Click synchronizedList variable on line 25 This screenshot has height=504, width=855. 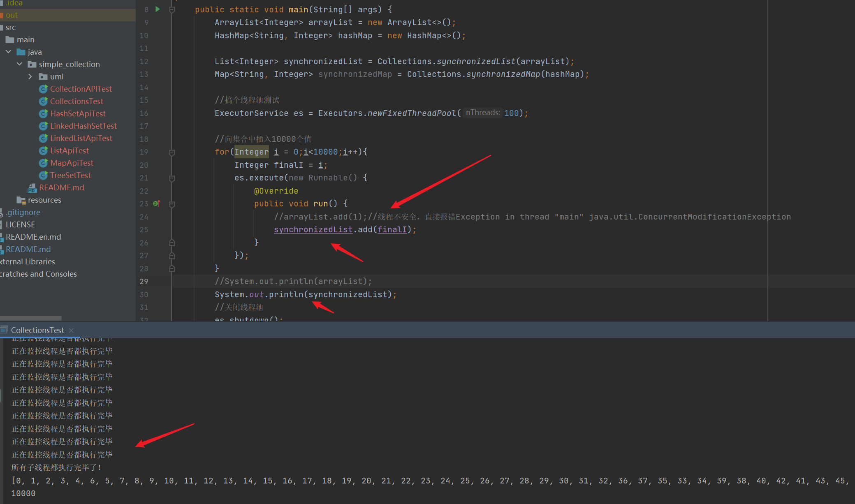[313, 229]
